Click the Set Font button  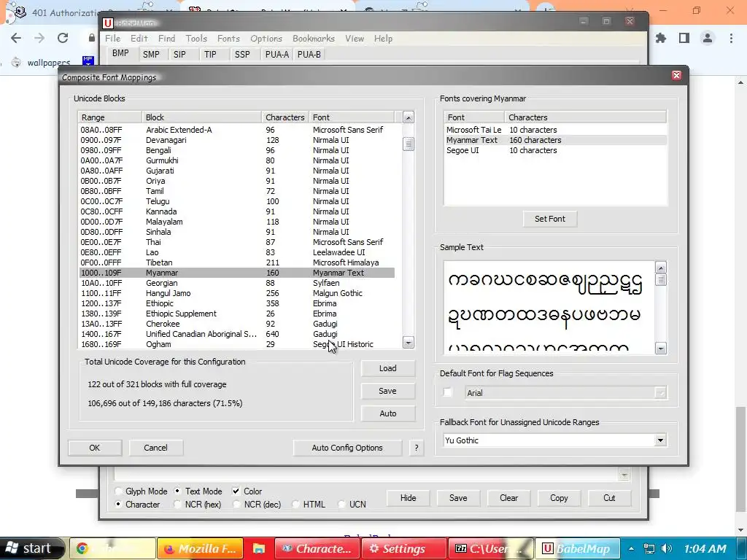click(550, 219)
